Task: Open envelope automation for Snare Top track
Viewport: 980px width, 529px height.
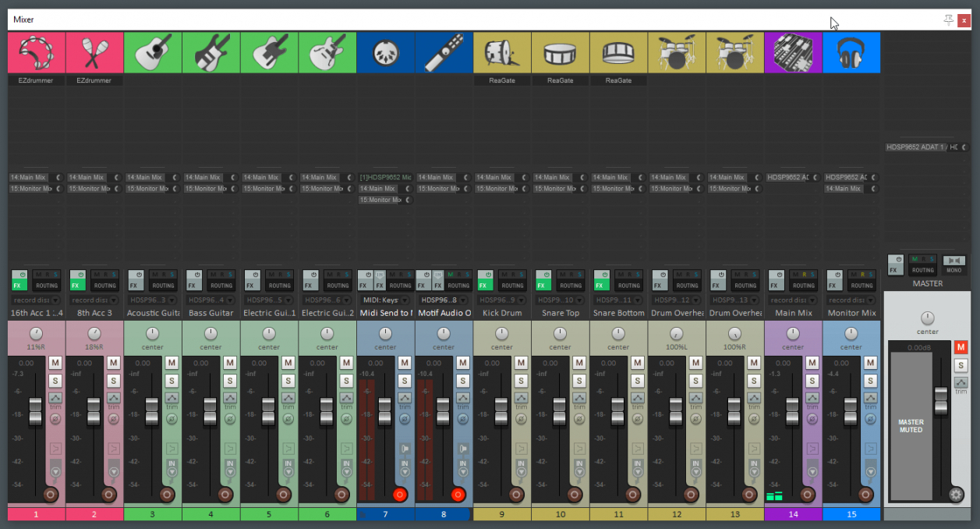Action: (x=578, y=398)
